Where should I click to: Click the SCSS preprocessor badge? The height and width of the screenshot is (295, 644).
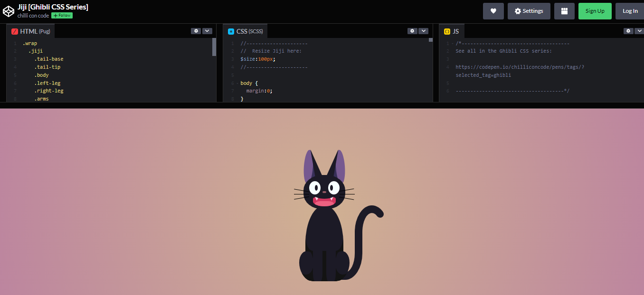(x=231, y=30)
